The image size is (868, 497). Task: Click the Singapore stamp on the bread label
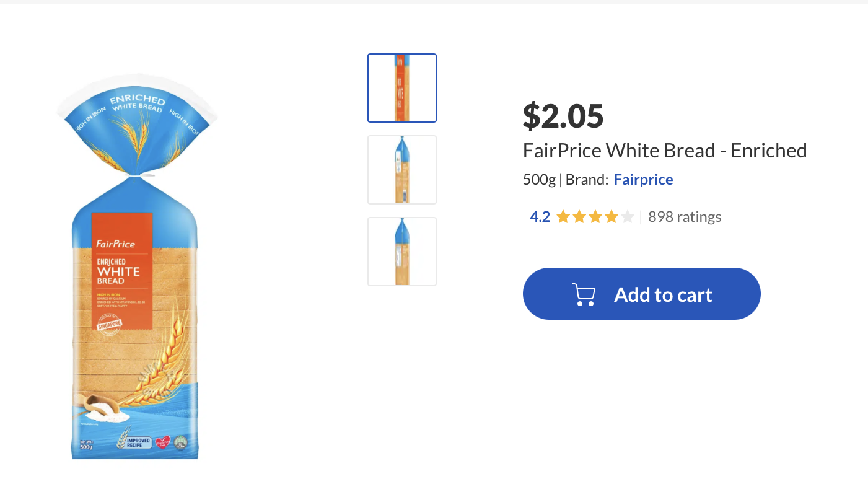click(x=109, y=323)
